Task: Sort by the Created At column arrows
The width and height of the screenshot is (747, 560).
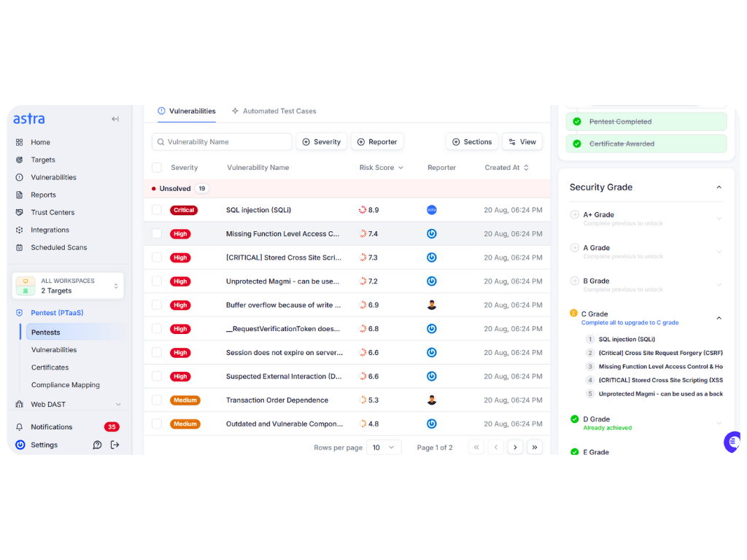Action: (x=527, y=168)
